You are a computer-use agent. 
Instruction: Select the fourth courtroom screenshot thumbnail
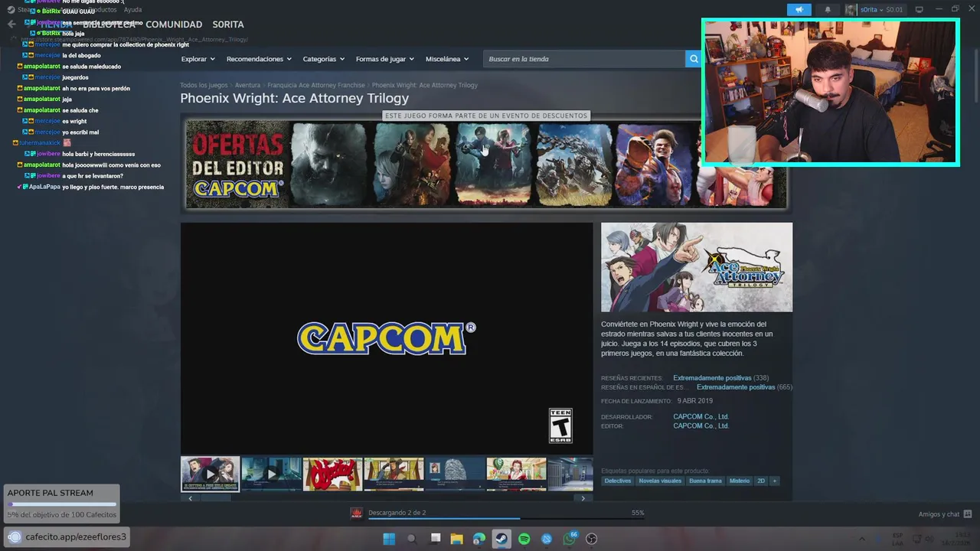coord(394,474)
